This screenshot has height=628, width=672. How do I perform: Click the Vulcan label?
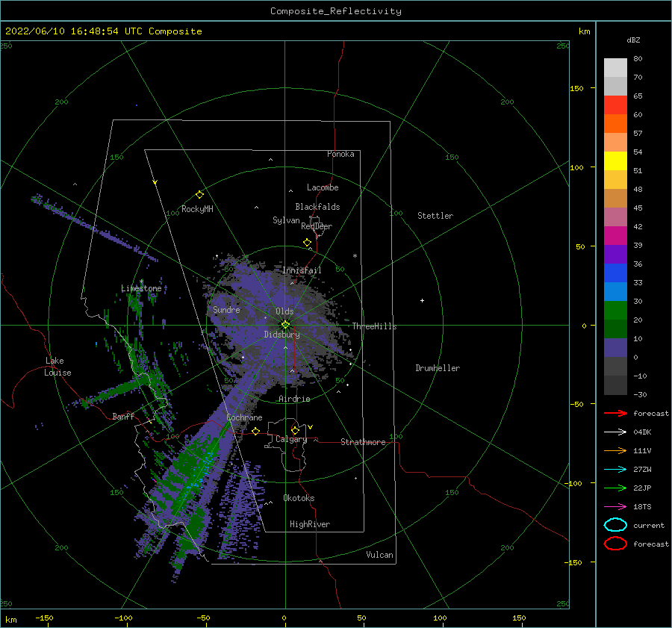point(380,555)
